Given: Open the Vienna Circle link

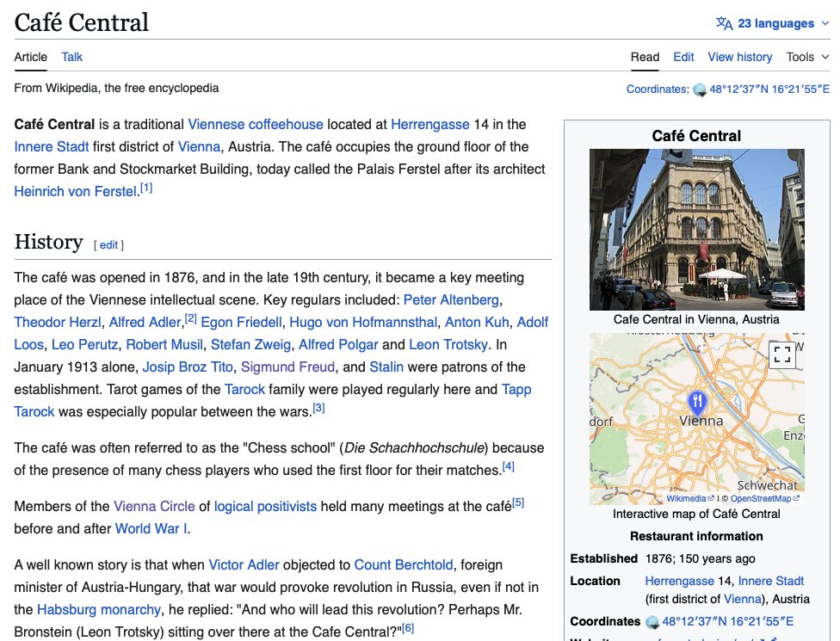Looking at the screenshot, I should [154, 506].
